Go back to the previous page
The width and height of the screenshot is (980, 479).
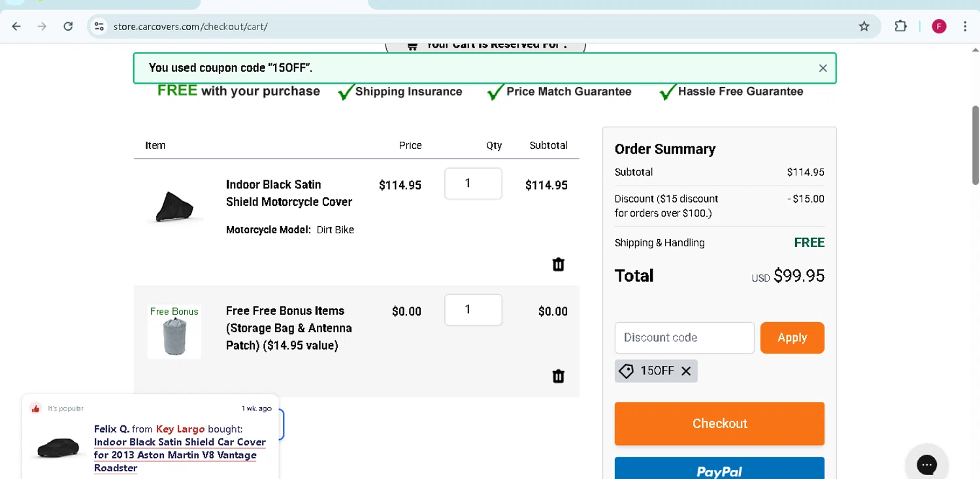(x=16, y=26)
